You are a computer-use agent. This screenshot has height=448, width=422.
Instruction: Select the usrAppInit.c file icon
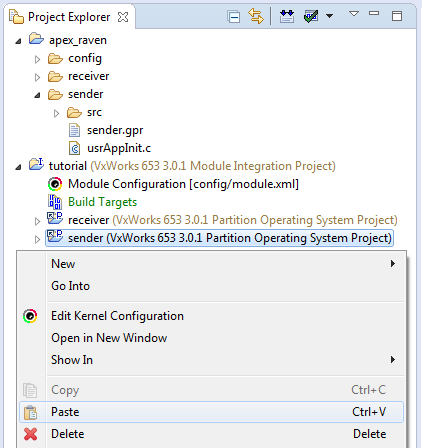coord(75,148)
